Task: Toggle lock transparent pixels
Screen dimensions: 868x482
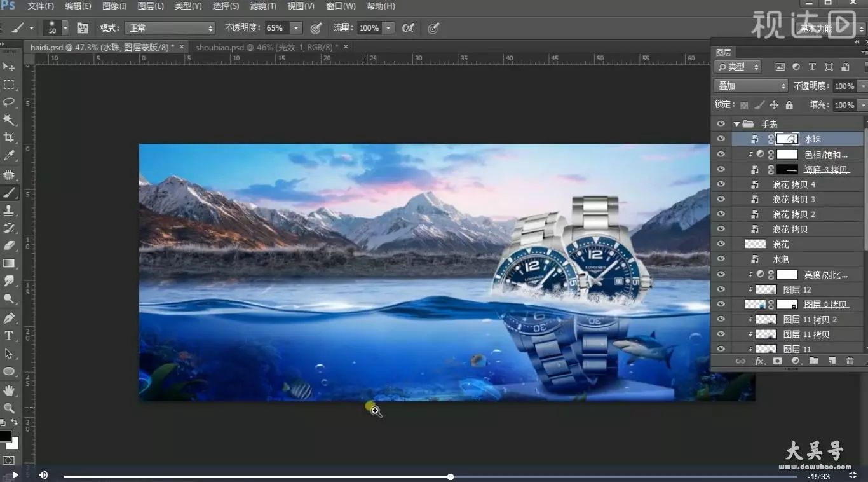Action: click(x=744, y=105)
